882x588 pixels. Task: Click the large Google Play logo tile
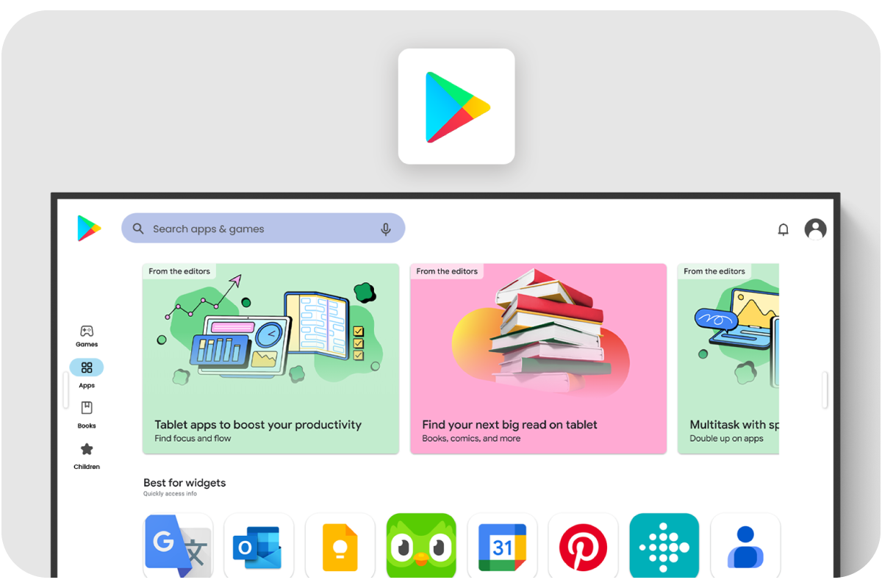(456, 107)
